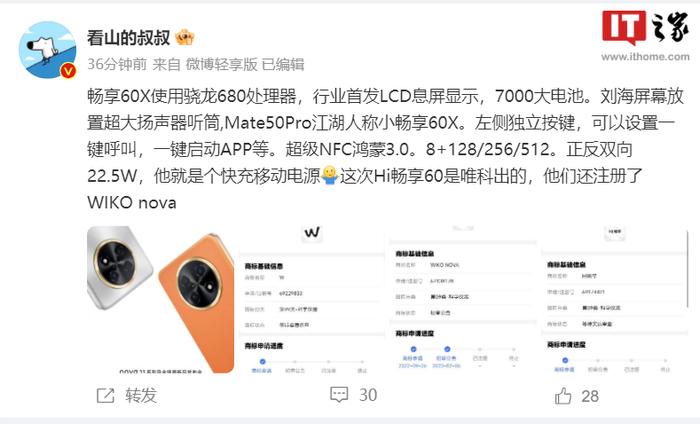Open the W logo trademark thumbnail
The image size is (700, 424).
tap(311, 299)
